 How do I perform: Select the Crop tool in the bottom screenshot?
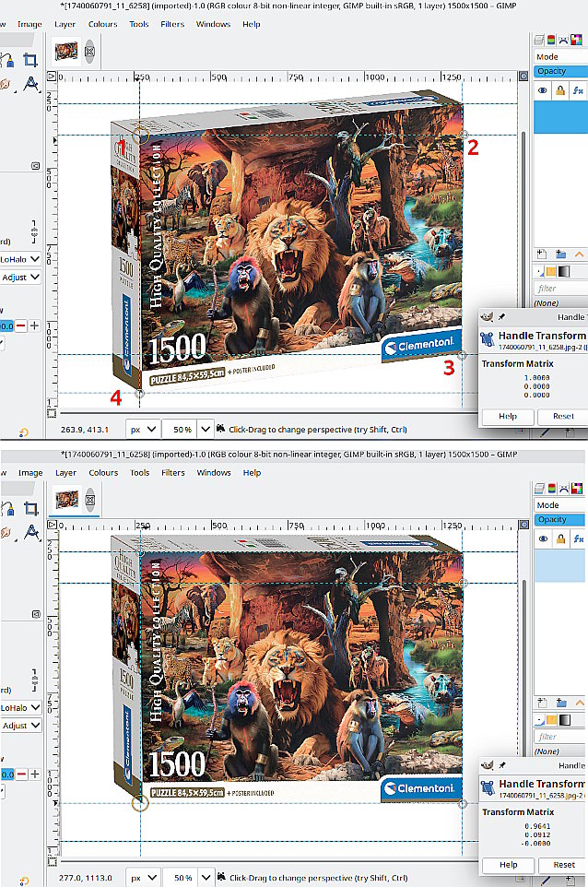(x=30, y=509)
